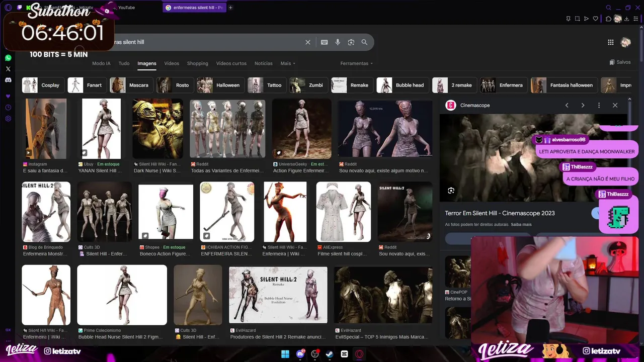This screenshot has height=362, width=644.
Task: Filter images by Cosplay chip
Action: coord(44,85)
